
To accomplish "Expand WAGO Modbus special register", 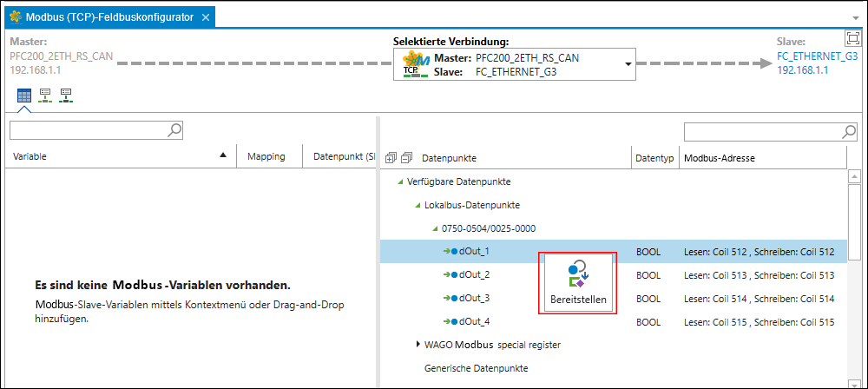I will (x=418, y=345).
